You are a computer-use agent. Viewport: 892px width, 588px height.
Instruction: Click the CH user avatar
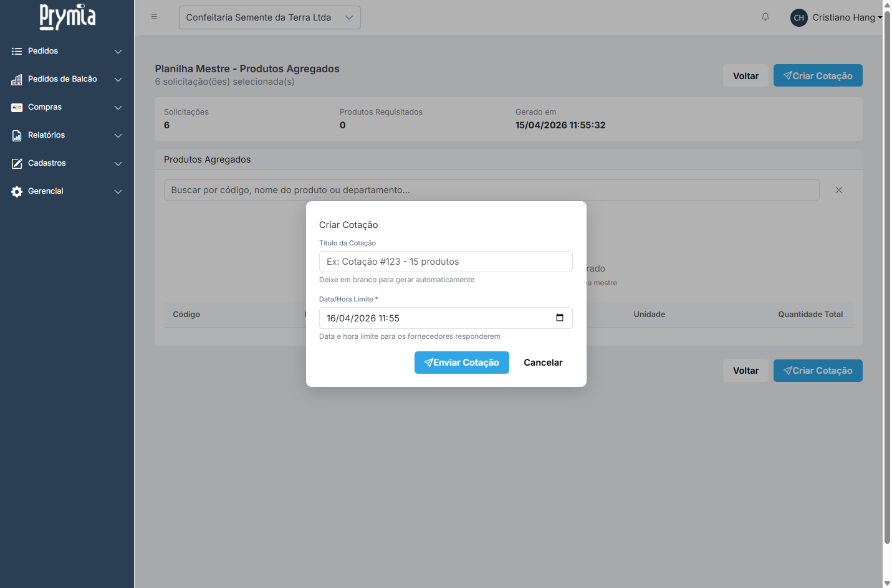[x=798, y=17]
